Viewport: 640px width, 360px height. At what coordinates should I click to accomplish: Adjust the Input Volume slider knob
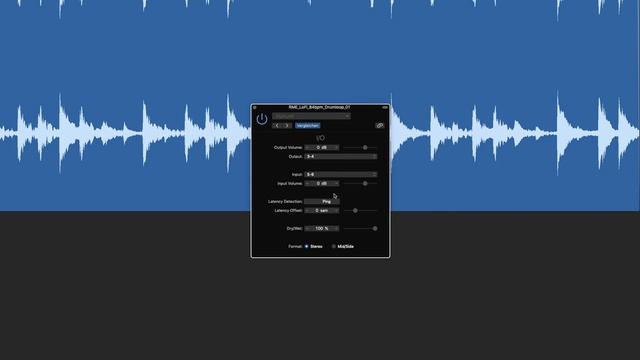365,184
